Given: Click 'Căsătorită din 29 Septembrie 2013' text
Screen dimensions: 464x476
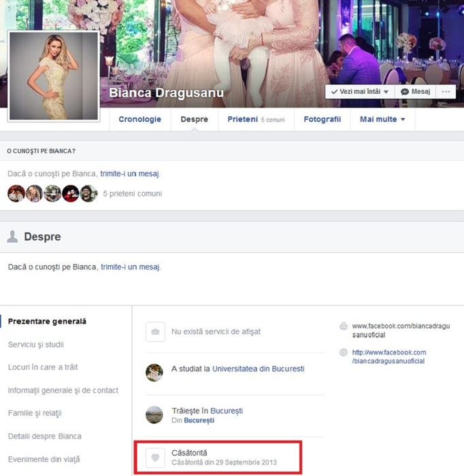Looking at the screenshot, I should pyautogui.click(x=224, y=462).
